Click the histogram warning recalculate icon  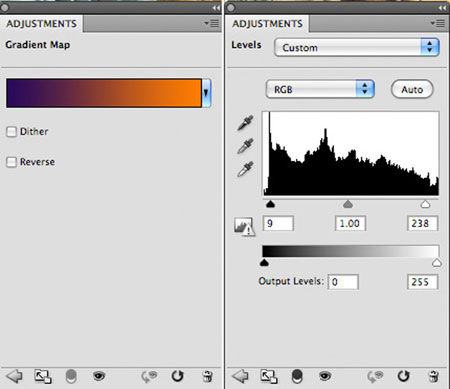[x=244, y=227]
